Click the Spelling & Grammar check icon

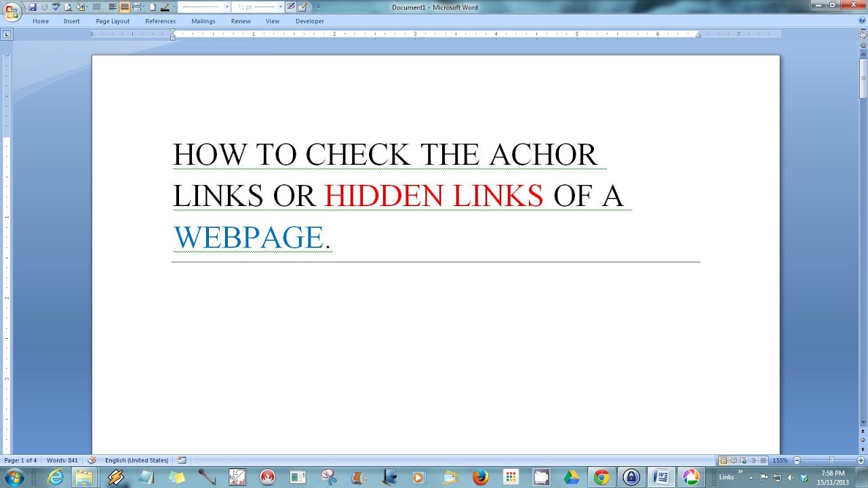[56, 7]
